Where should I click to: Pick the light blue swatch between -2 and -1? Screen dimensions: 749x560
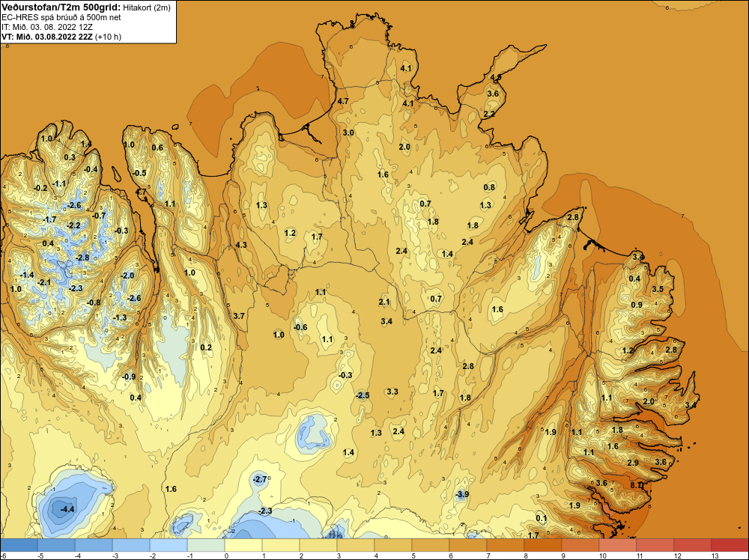pos(169,545)
